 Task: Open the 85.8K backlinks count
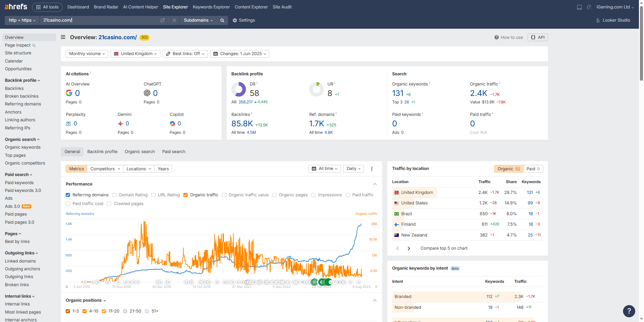pyautogui.click(x=242, y=124)
